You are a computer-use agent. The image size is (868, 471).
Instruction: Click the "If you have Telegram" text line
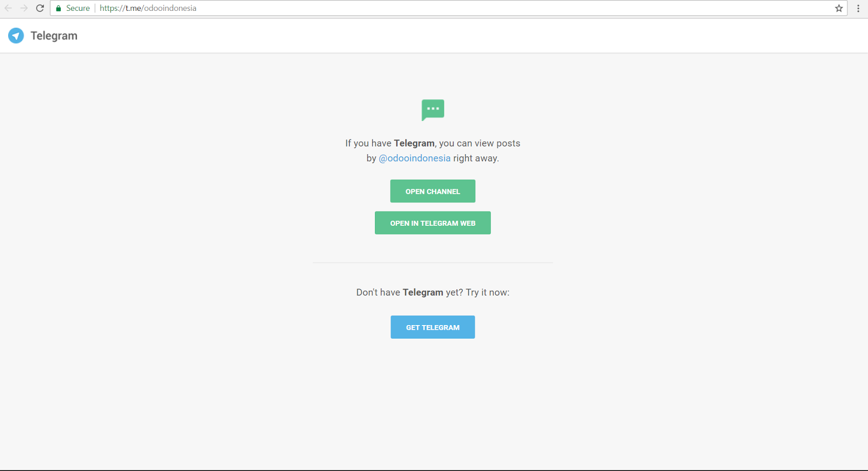click(x=433, y=143)
